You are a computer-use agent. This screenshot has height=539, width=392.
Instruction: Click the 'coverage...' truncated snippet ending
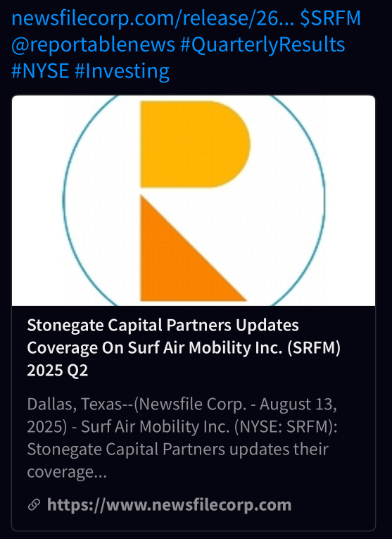coord(67,471)
